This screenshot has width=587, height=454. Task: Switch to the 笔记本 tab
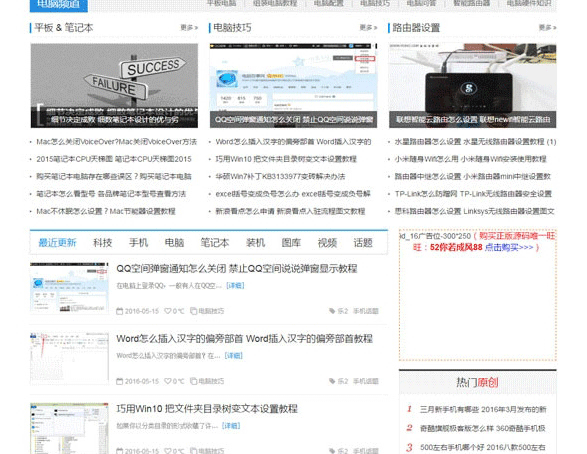coord(215,243)
